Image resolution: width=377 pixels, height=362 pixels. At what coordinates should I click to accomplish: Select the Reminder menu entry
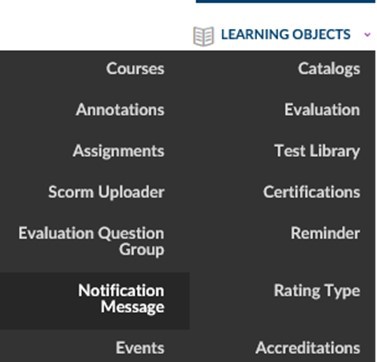pos(325,233)
